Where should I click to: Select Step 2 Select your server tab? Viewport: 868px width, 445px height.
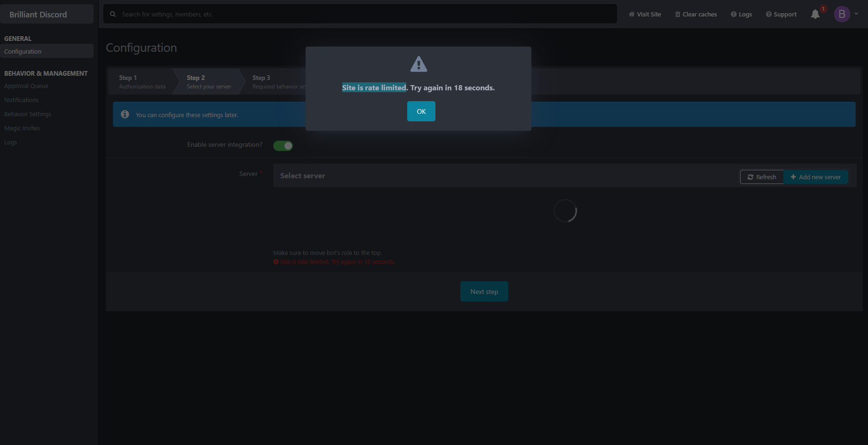click(209, 82)
